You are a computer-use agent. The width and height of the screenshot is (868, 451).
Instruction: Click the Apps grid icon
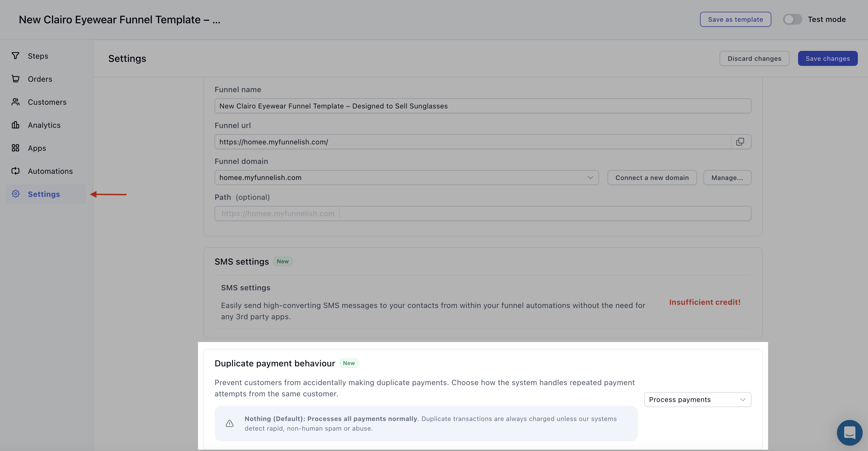15,148
